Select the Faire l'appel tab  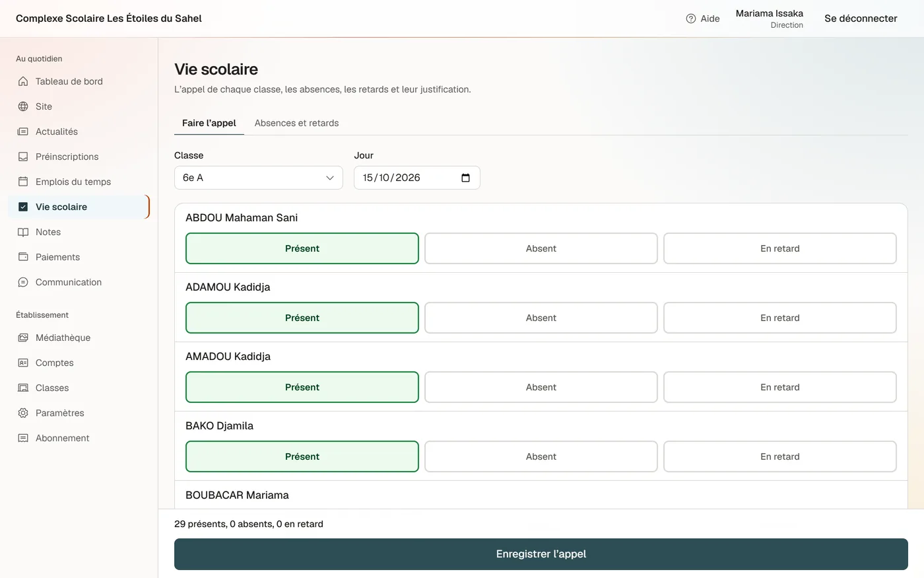click(209, 123)
